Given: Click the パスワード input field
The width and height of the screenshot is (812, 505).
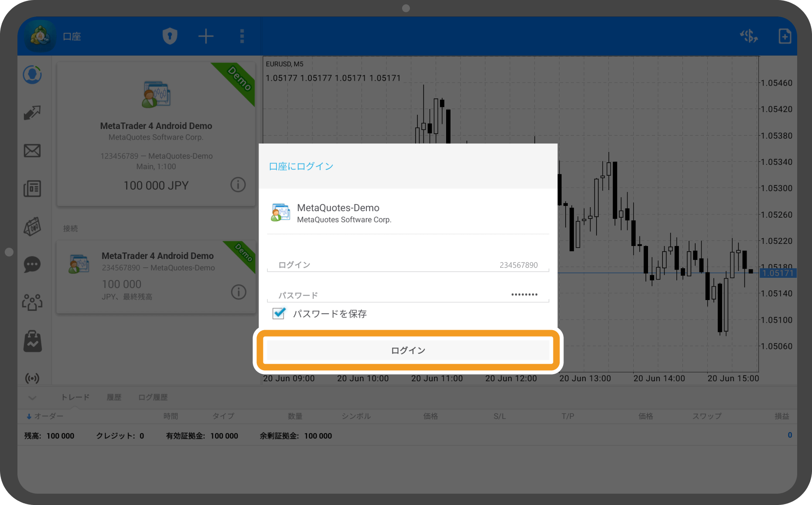Looking at the screenshot, I should pyautogui.click(x=408, y=295).
